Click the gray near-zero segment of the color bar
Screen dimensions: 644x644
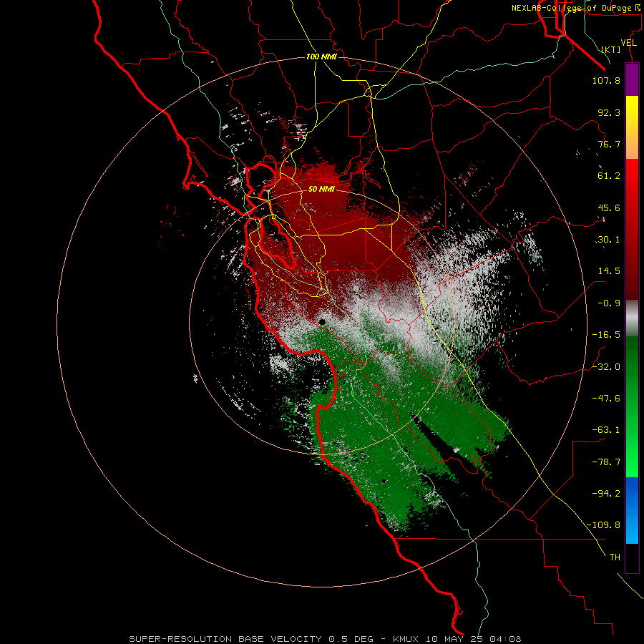632,318
